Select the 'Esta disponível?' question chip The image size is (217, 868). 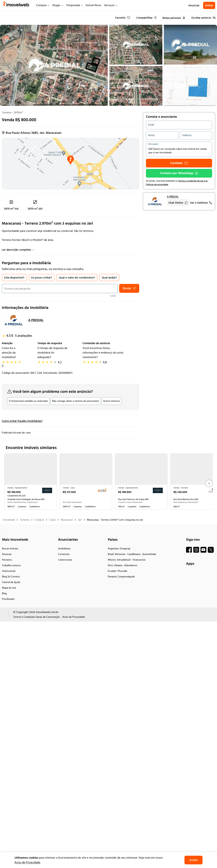[14, 278]
